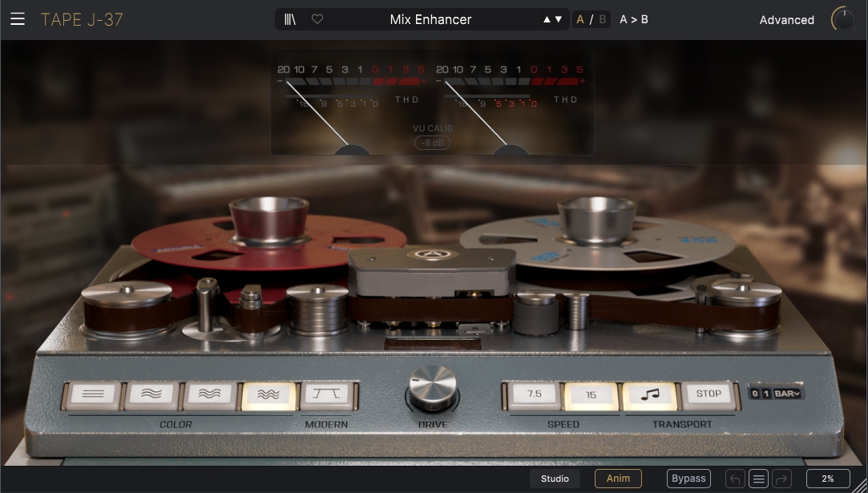The width and height of the screenshot is (868, 493).
Task: Toggle the music note transport button
Action: (x=650, y=394)
